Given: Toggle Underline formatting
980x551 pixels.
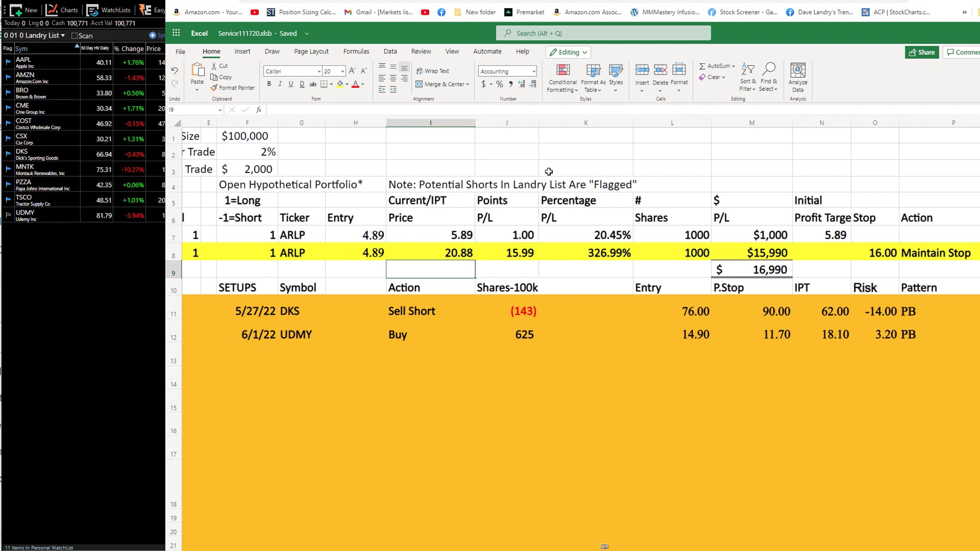Looking at the screenshot, I should coord(291,84).
